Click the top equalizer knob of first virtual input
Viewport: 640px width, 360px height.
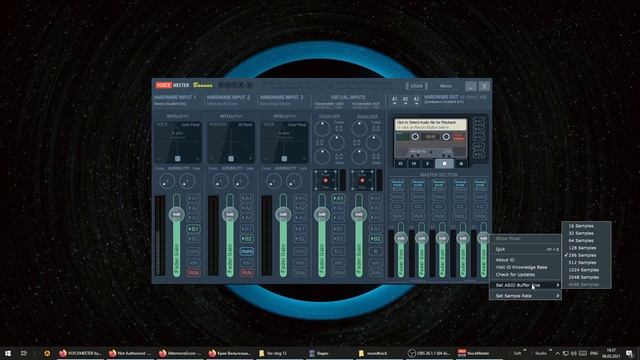322,128
